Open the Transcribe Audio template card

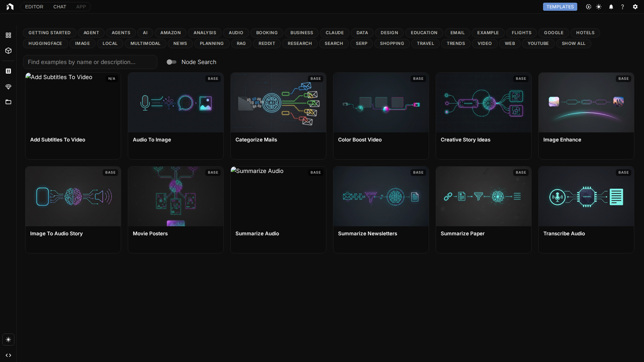point(586,209)
